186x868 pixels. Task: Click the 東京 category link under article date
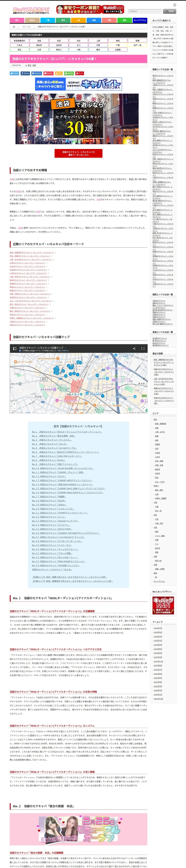[x=29, y=65]
